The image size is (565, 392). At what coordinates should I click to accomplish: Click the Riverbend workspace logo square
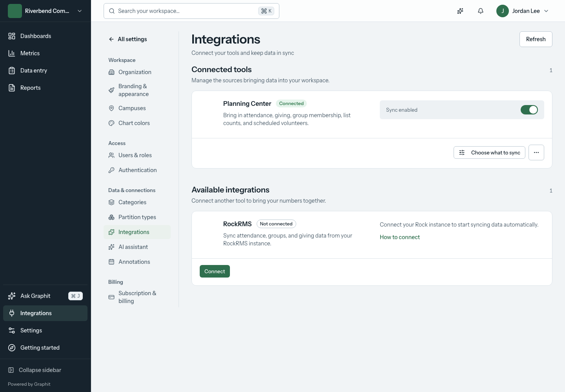click(15, 11)
